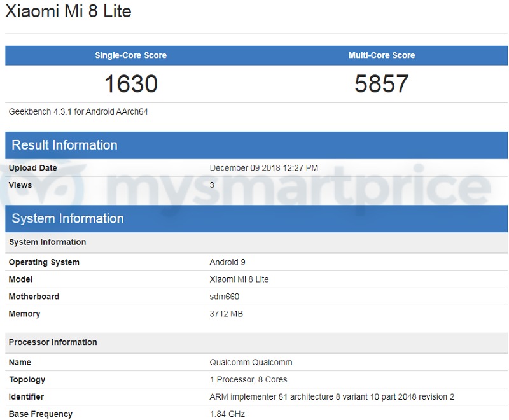
Task: Click the Base Frequency label
Action: (41, 414)
